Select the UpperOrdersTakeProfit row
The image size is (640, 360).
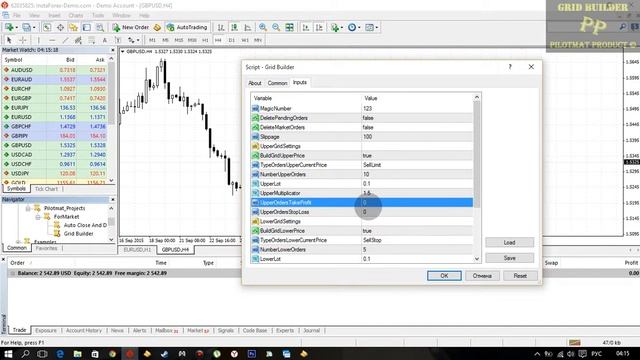click(x=362, y=202)
